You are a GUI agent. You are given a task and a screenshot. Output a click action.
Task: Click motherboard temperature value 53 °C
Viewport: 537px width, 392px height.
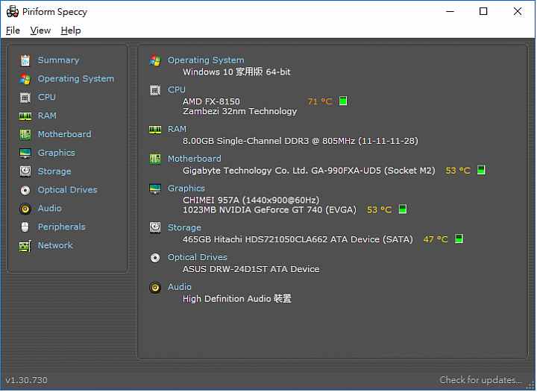pyautogui.click(x=458, y=171)
